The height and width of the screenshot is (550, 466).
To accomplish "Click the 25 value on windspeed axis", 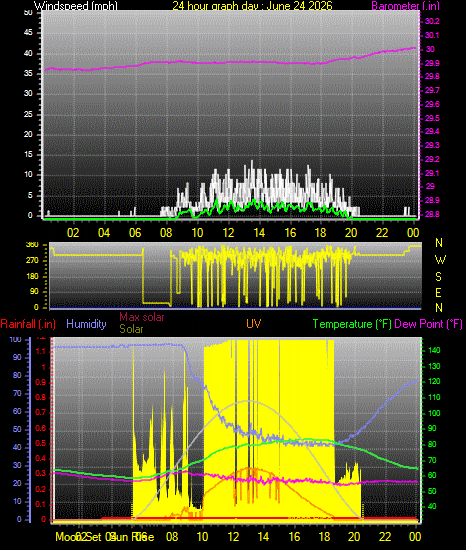I will point(28,114).
